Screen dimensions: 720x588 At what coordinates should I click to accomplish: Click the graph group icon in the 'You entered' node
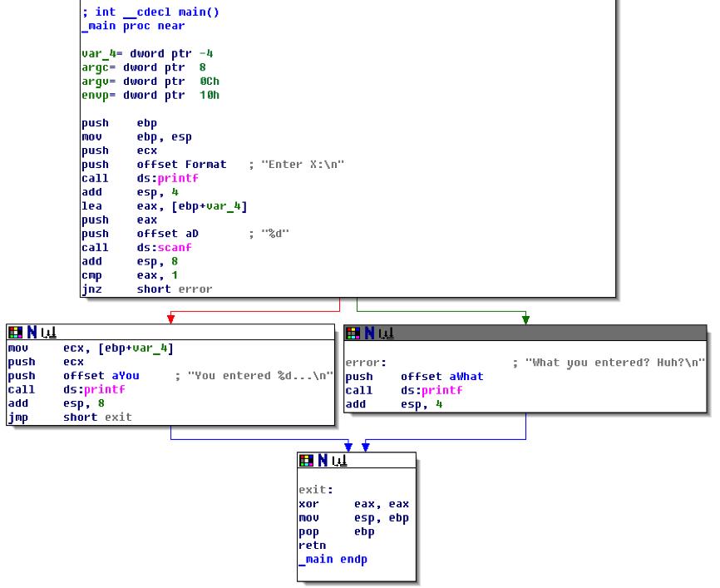click(49, 333)
